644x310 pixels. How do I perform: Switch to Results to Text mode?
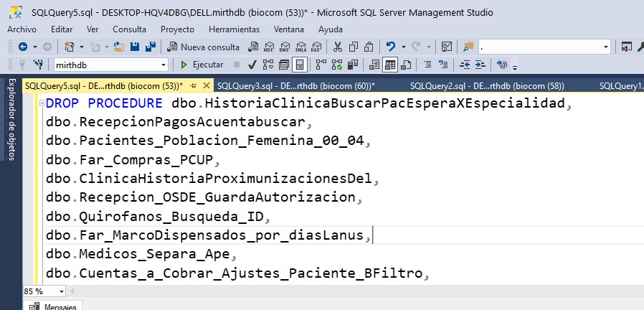tap(374, 65)
